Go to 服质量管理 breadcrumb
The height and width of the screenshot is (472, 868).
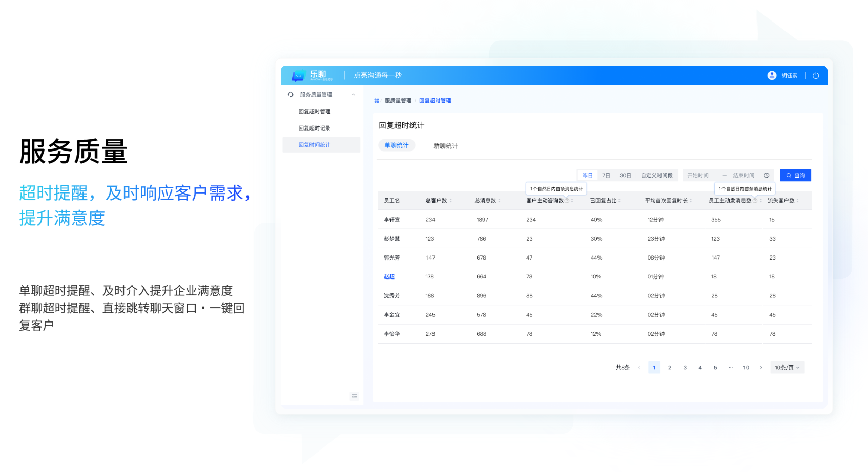(398, 101)
